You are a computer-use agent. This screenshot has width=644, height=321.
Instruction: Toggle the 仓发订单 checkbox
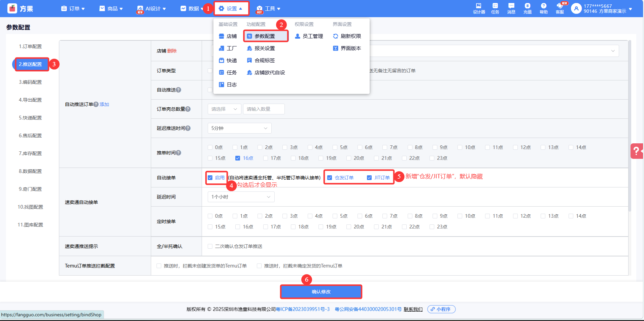330,178
